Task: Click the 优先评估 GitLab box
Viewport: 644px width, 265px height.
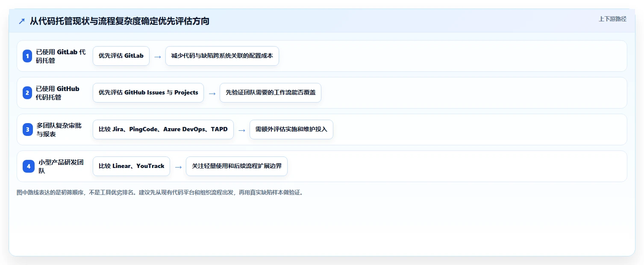Action: tap(121, 56)
